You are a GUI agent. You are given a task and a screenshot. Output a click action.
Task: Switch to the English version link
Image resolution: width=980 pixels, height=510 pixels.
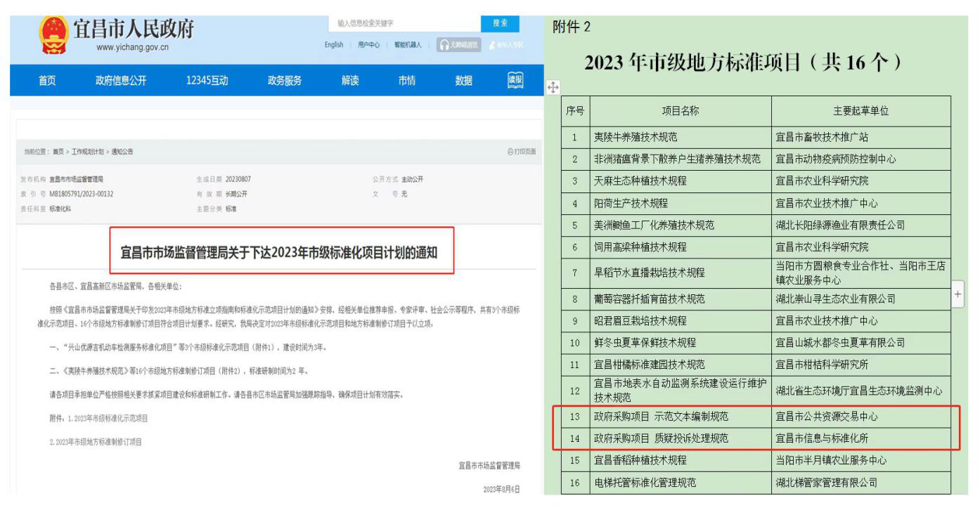334,45
